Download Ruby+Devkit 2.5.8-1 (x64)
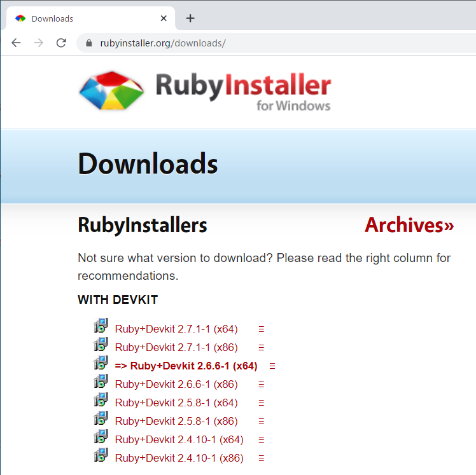476x475 pixels. [176, 403]
